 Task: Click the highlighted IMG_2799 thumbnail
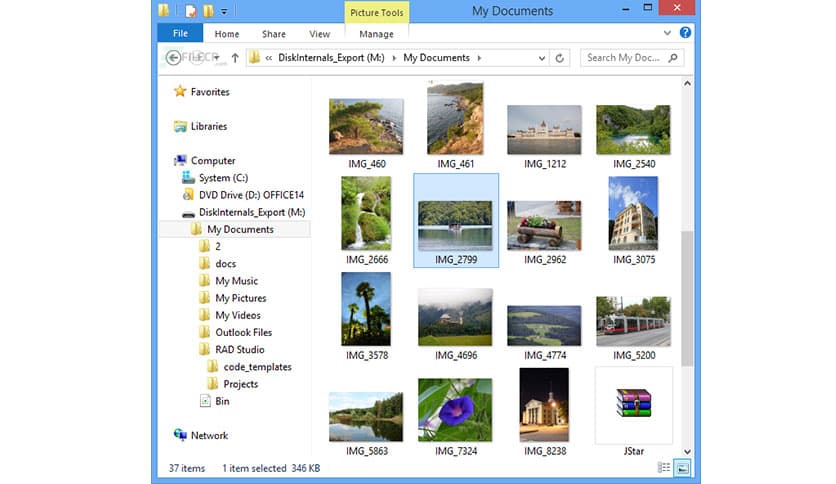click(x=456, y=226)
